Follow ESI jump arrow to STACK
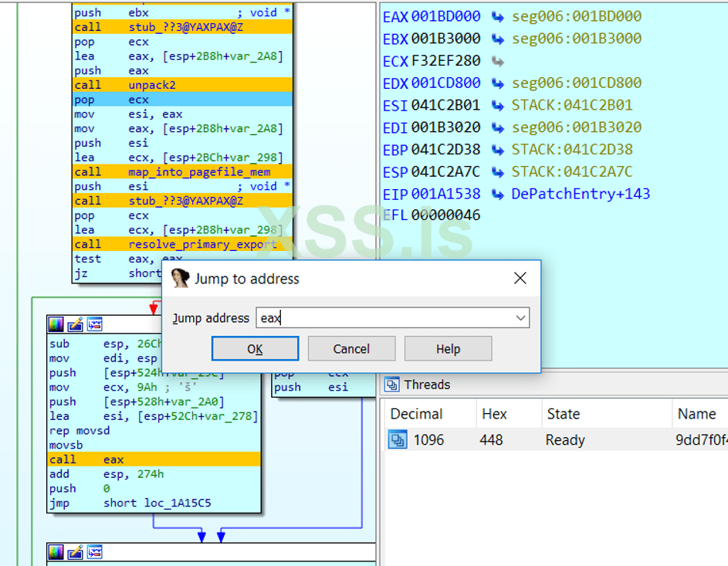 point(498,106)
